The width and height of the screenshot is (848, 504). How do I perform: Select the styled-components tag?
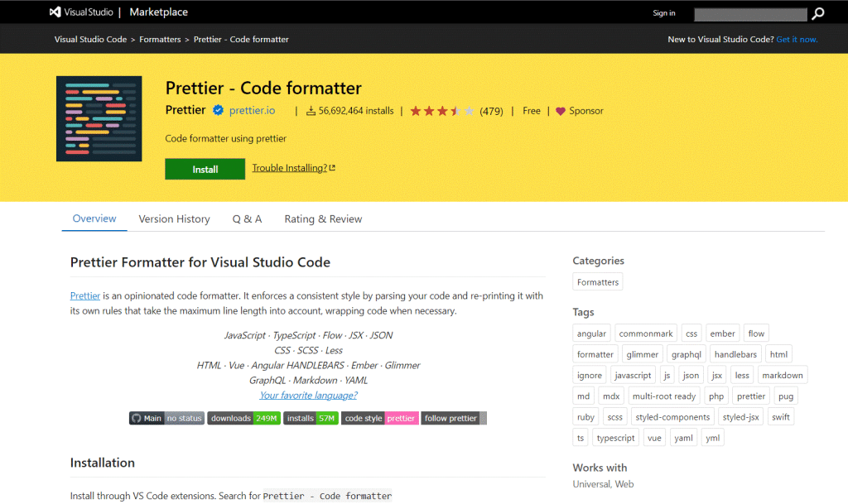click(672, 417)
